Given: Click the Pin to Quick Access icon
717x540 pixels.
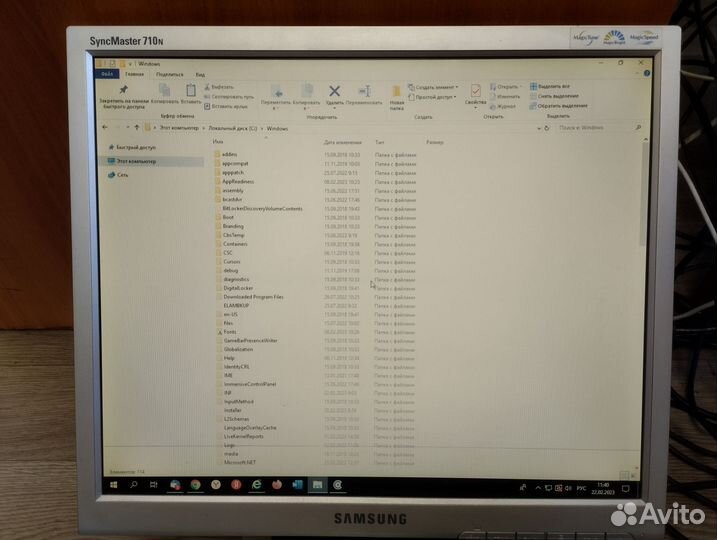Looking at the screenshot, I should click(x=123, y=91).
